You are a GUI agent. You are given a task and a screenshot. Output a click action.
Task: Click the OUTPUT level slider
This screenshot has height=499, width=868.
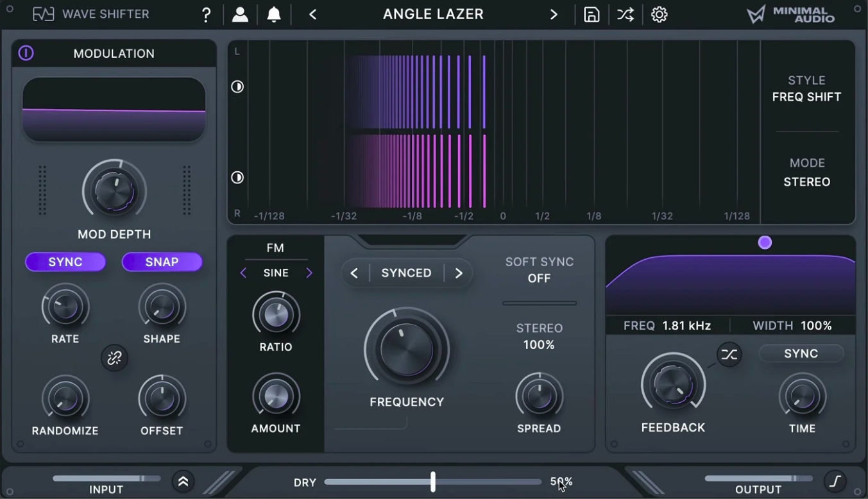[x=758, y=478]
